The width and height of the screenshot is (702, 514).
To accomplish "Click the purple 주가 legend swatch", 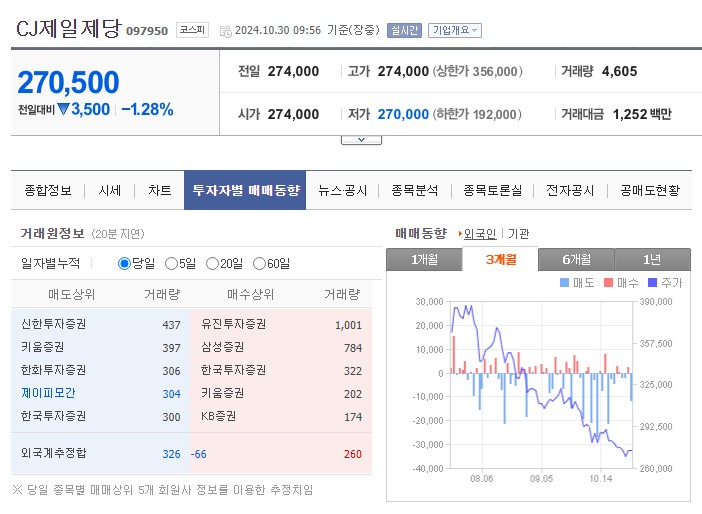I will [652, 283].
